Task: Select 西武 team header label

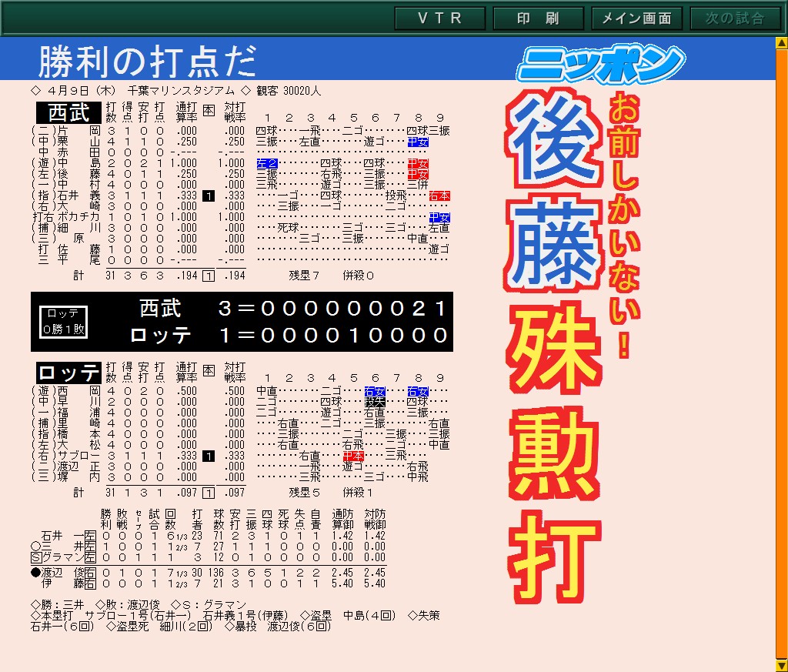Action: click(x=68, y=112)
